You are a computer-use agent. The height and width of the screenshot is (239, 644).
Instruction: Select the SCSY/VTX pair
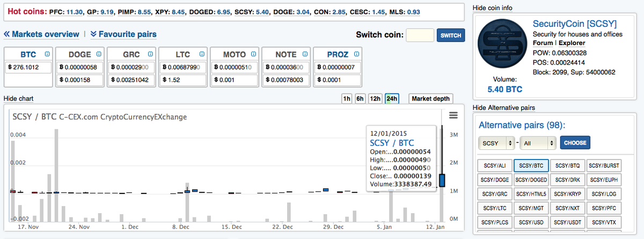tap(604, 221)
